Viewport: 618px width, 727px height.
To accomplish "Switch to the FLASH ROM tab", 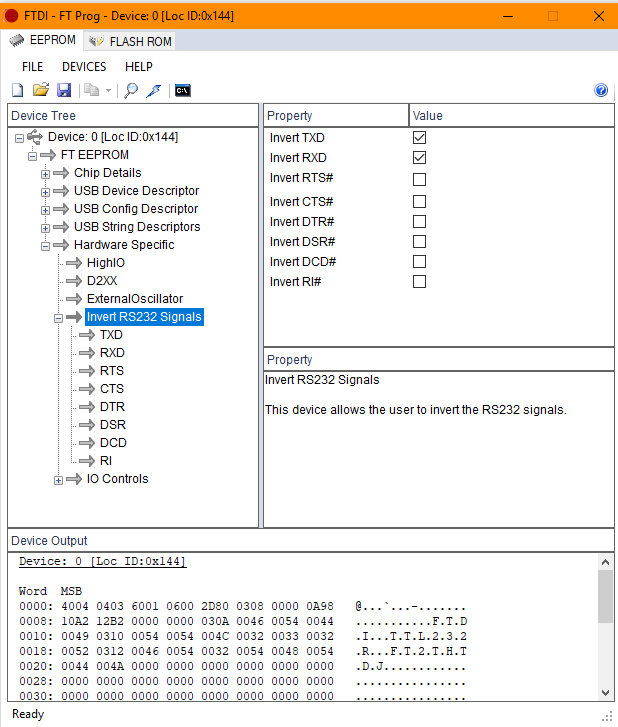I will (x=130, y=41).
